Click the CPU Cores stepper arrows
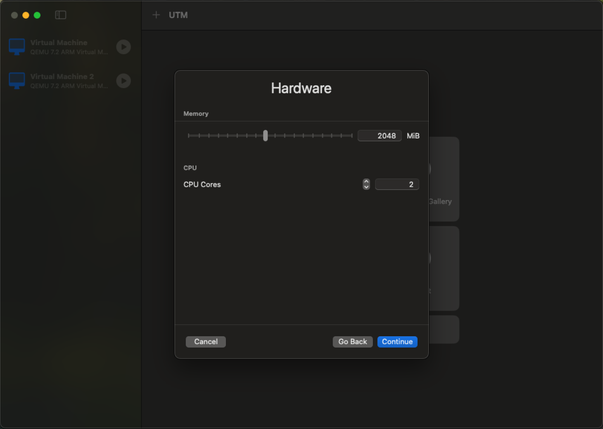The width and height of the screenshot is (603, 429). [x=366, y=184]
